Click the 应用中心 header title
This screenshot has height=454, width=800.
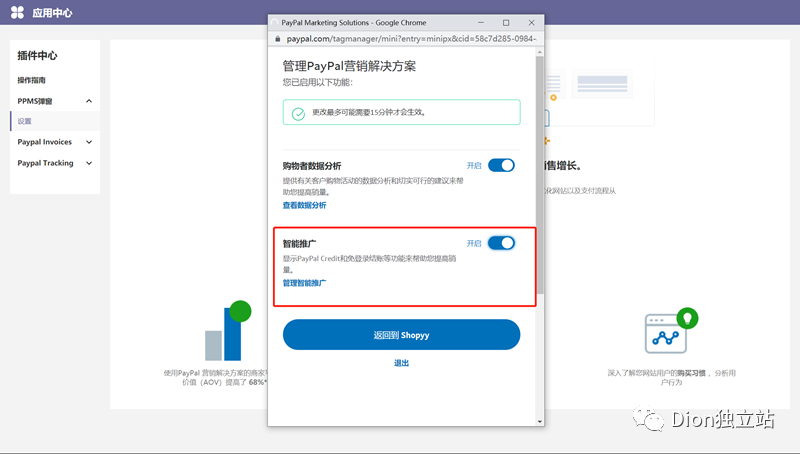coord(52,13)
